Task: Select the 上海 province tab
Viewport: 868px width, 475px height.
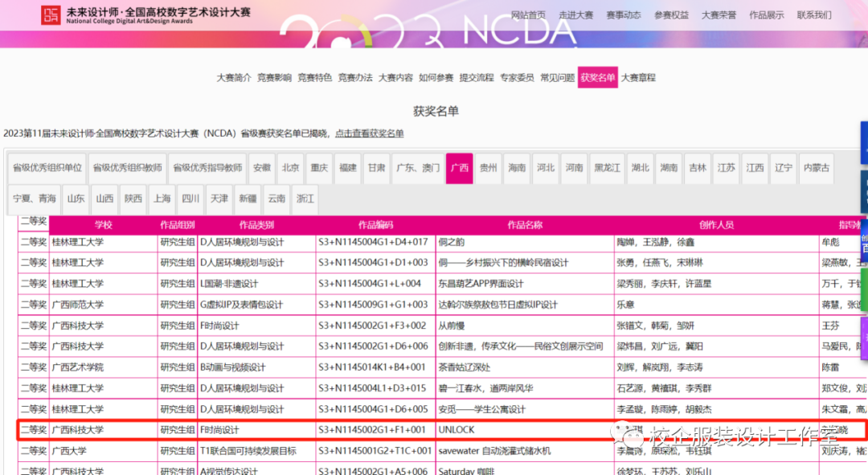Action: coord(162,199)
